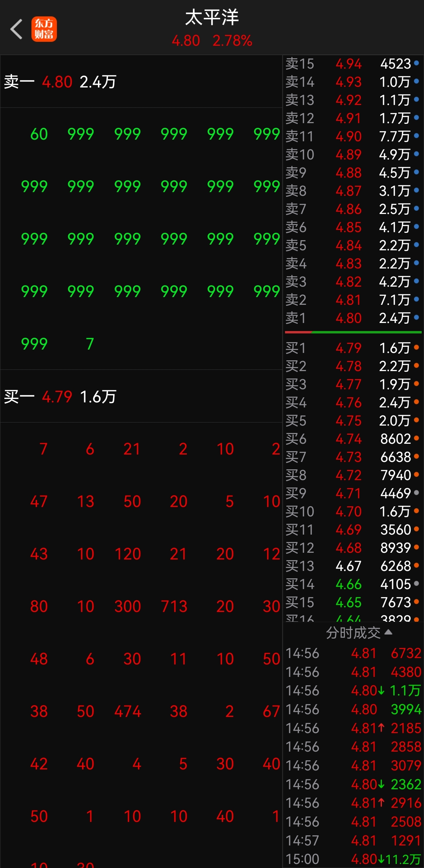
Task: Tap the orange dot next to 买3
Action: tap(417, 384)
